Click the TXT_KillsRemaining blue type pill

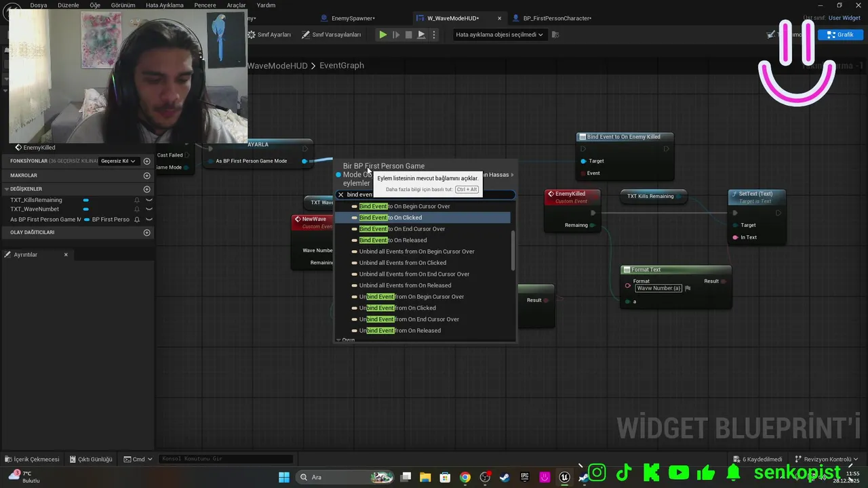(85, 200)
